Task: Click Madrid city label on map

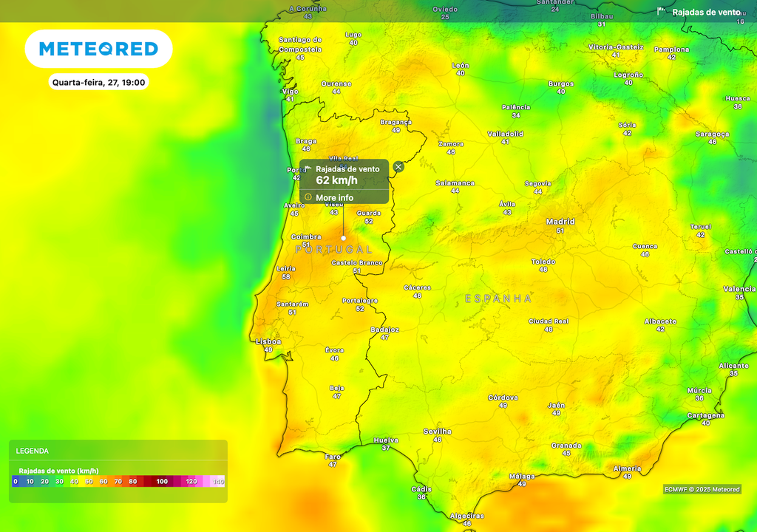Action: pos(560,222)
